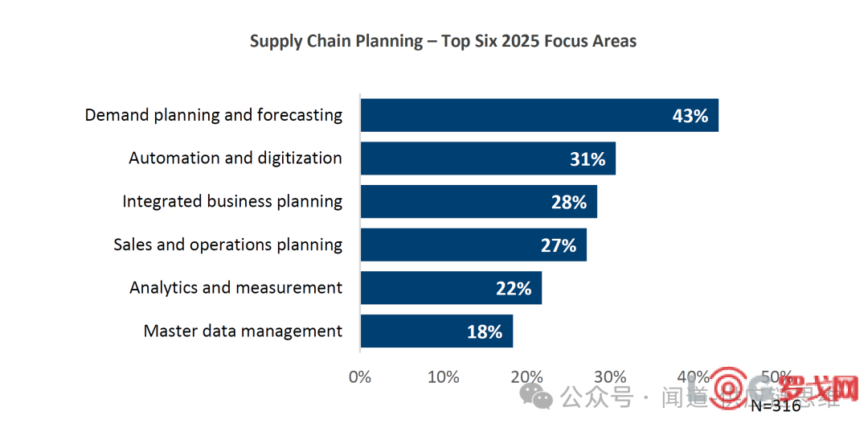Click the 31% Automation and digitization bar
This screenshot has width=868, height=432.
[489, 158]
